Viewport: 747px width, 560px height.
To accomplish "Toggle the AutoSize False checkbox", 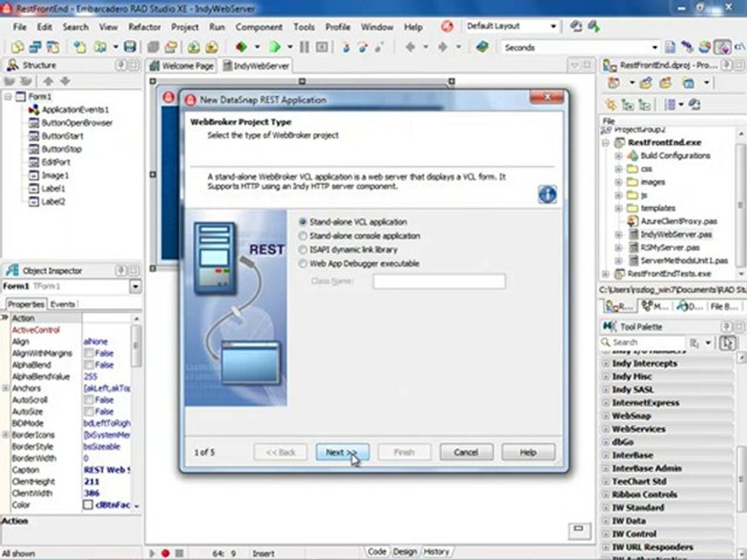I will coord(89,411).
